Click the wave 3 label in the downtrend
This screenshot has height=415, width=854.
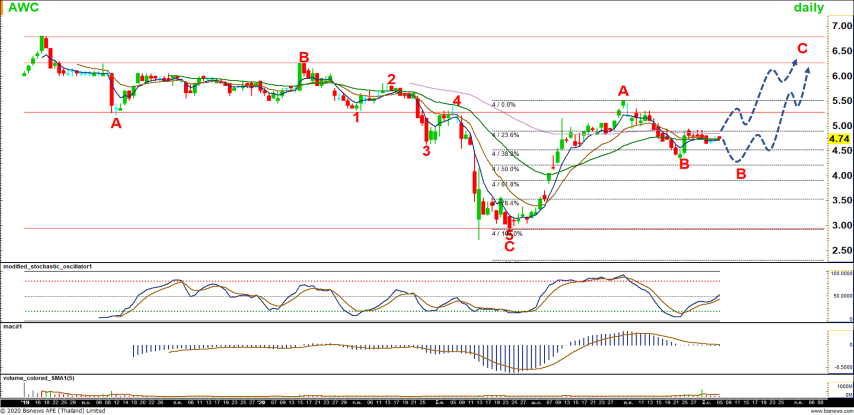[x=426, y=151]
